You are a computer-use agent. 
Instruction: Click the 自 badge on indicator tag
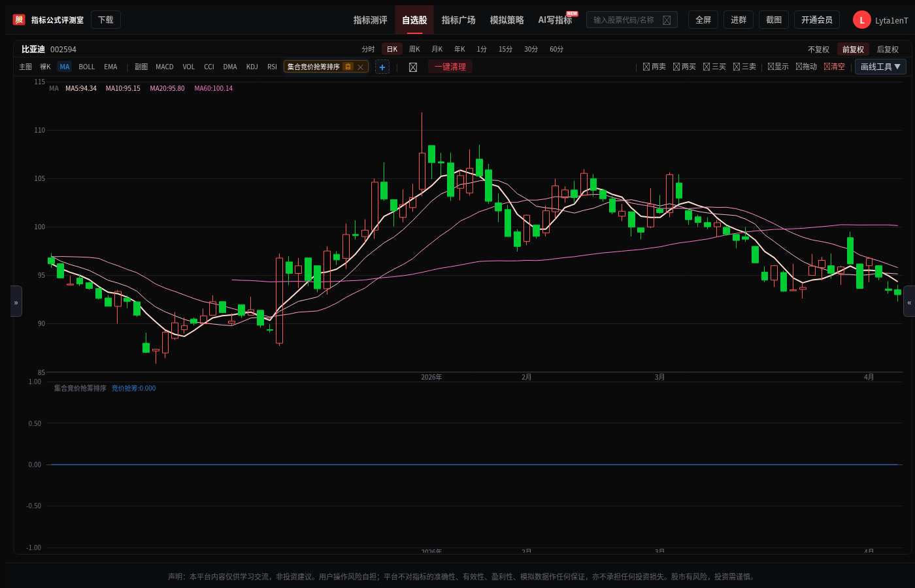[348, 67]
